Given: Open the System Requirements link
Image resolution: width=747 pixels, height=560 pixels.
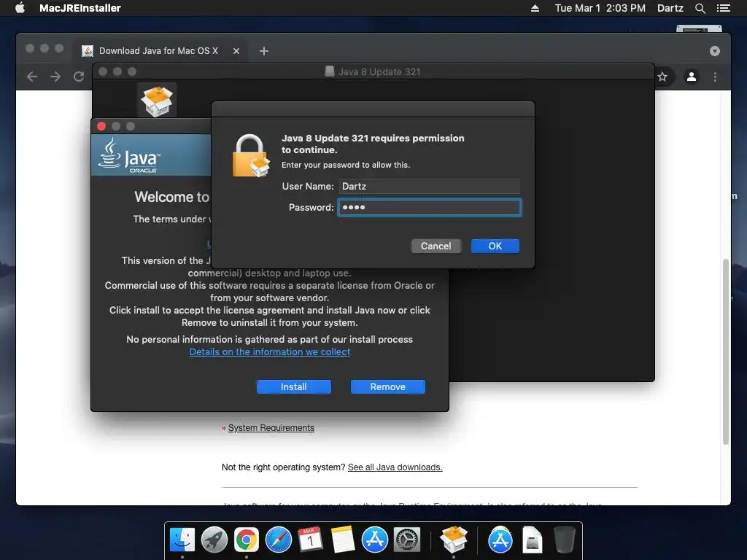Looking at the screenshot, I should coord(271,428).
